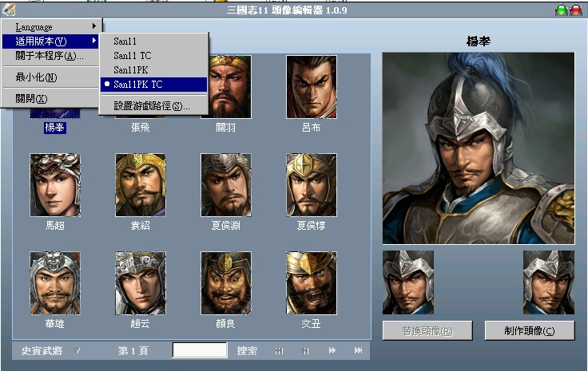Click the search text input field
The width and height of the screenshot is (588, 371).
tap(200, 350)
